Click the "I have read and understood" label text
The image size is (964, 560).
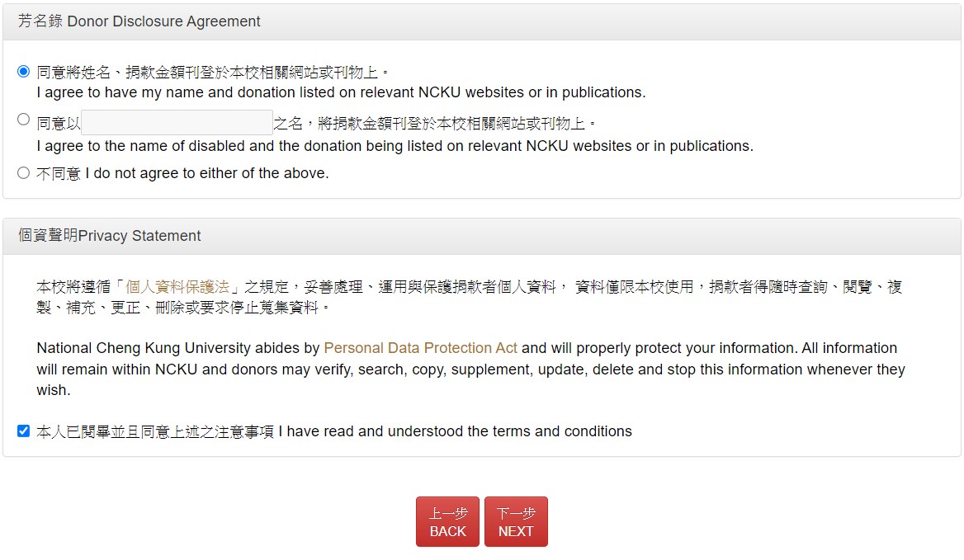[455, 431]
